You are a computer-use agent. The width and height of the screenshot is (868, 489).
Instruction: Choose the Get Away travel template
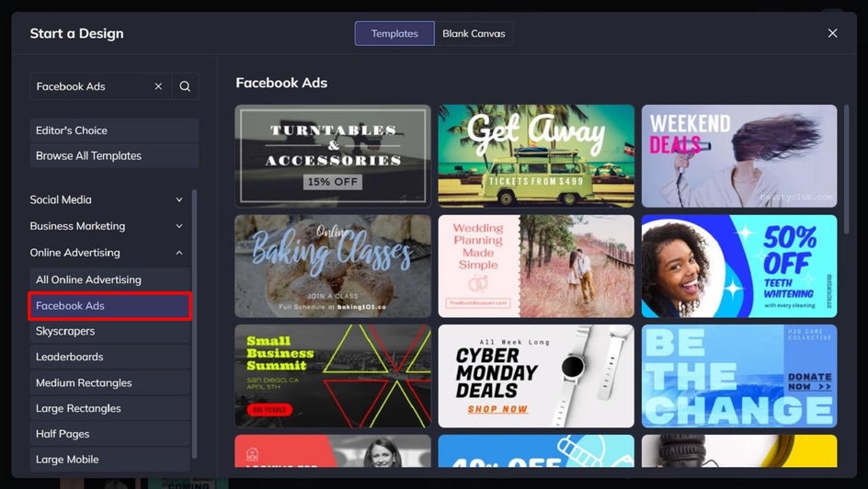(x=536, y=156)
